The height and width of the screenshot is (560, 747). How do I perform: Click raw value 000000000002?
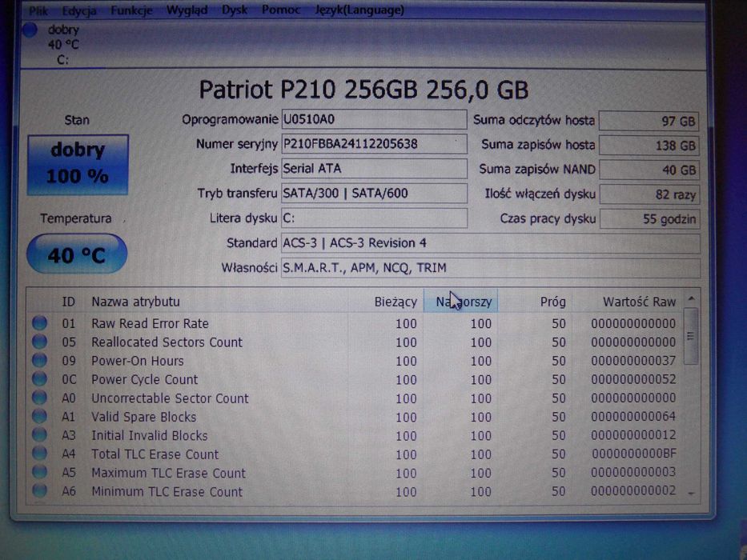pos(633,490)
